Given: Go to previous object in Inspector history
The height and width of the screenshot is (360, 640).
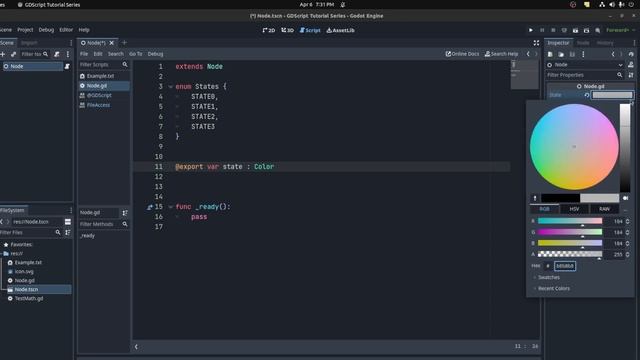Looking at the screenshot, I should click(x=613, y=54).
